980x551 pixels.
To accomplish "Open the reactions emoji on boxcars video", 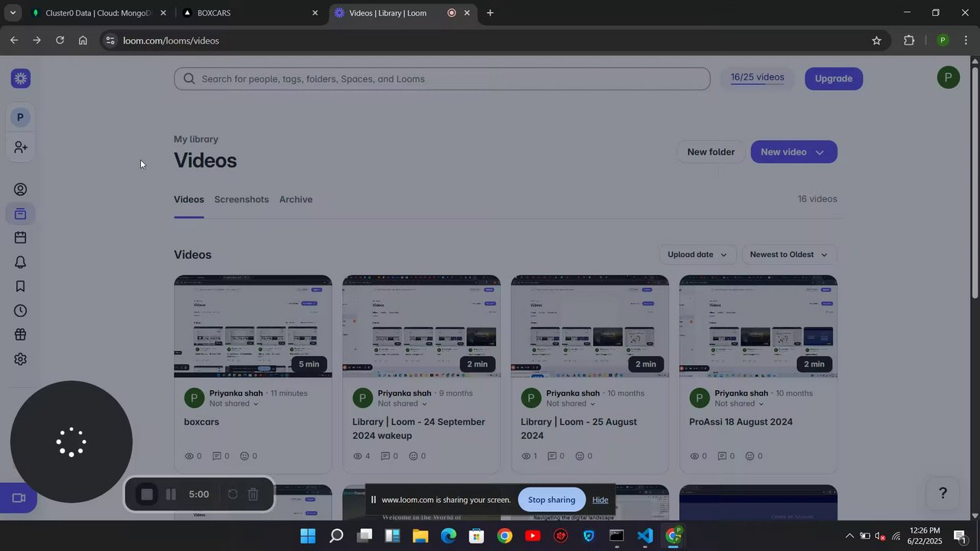I will point(245,456).
